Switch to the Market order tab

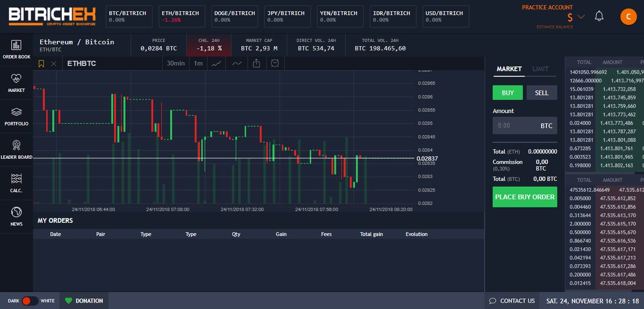coord(509,69)
